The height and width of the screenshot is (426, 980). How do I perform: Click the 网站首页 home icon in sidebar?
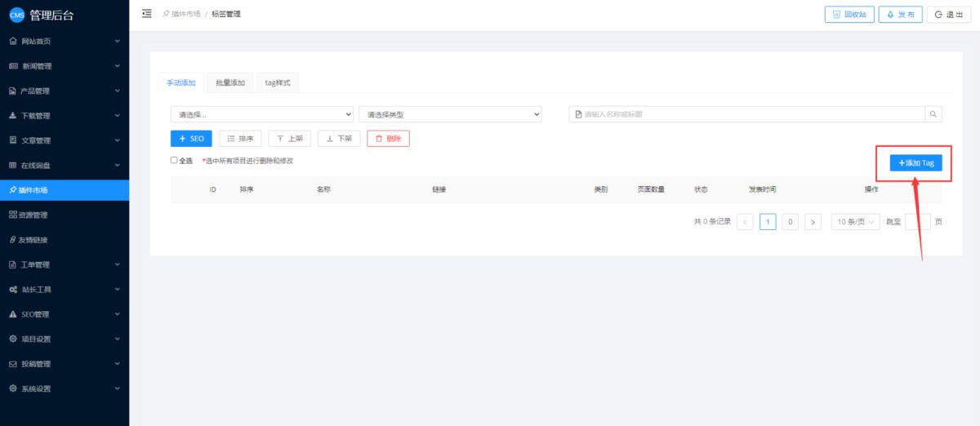pos(13,41)
